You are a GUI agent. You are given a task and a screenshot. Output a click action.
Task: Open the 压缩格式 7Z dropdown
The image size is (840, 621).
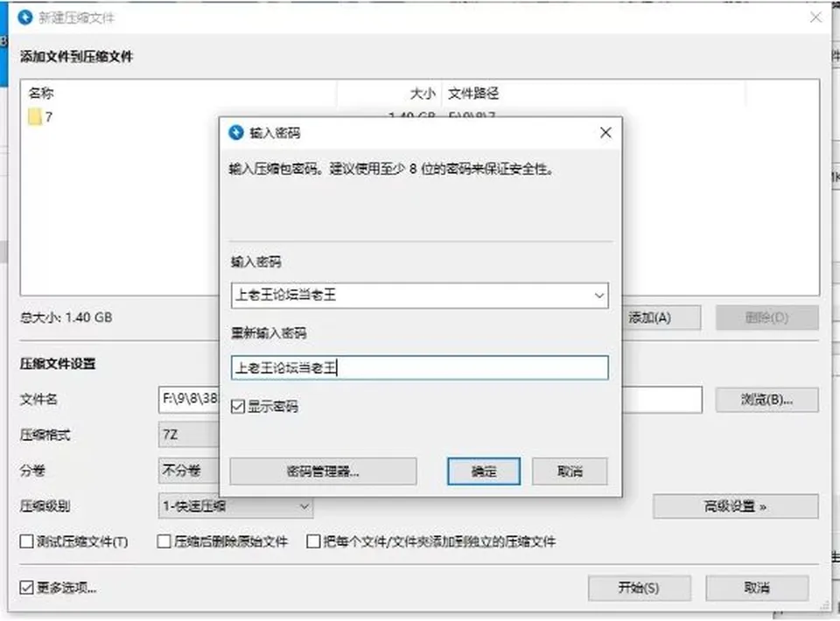click(189, 435)
